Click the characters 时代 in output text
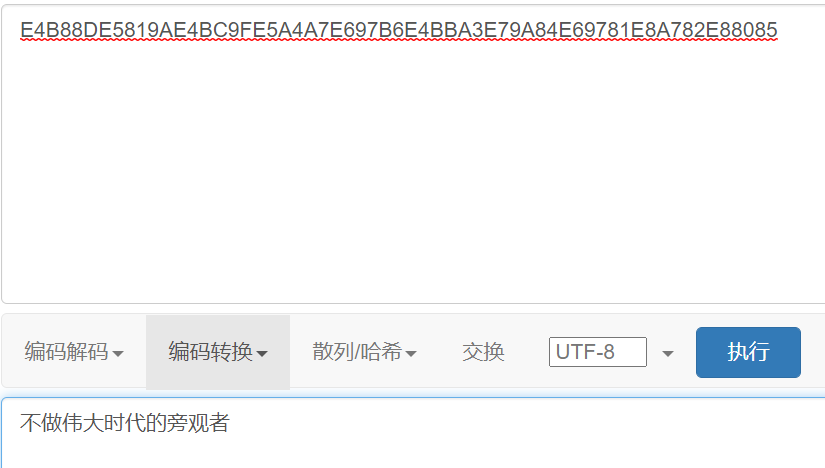 coord(125,423)
